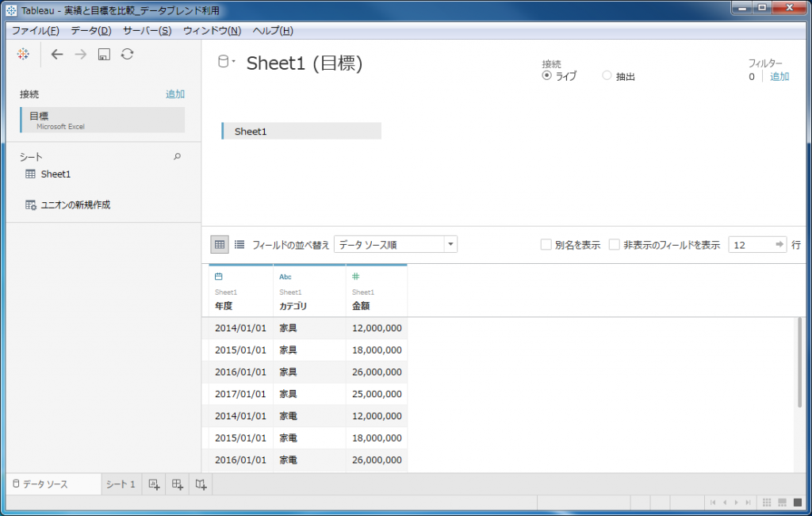Viewport: 812px width, 516px height.
Task: Click the save icon in toolbar
Action: 104,54
